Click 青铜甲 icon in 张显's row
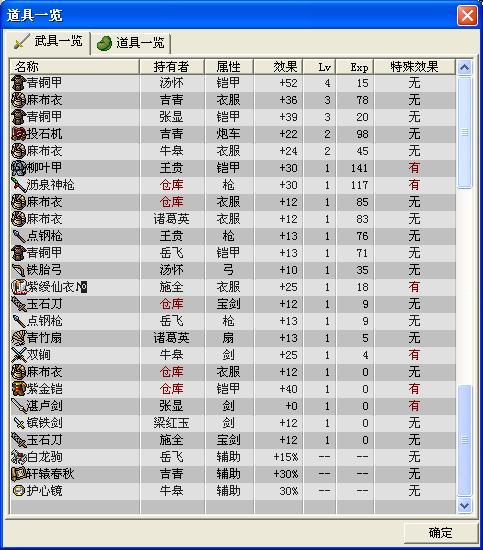The width and height of the screenshot is (483, 550). 19,117
